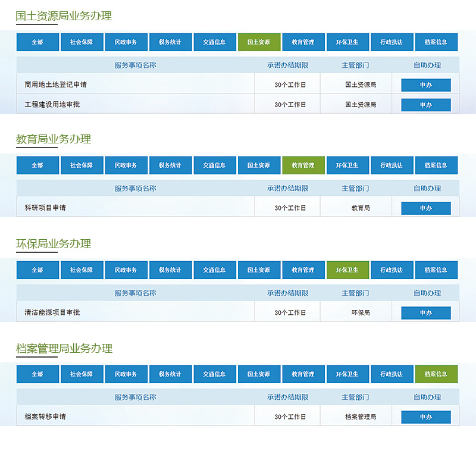This screenshot has height=454, width=476.
Task: Switch to 税务统计 tab in 档案管理局业务办理 section
Action: coord(171,374)
